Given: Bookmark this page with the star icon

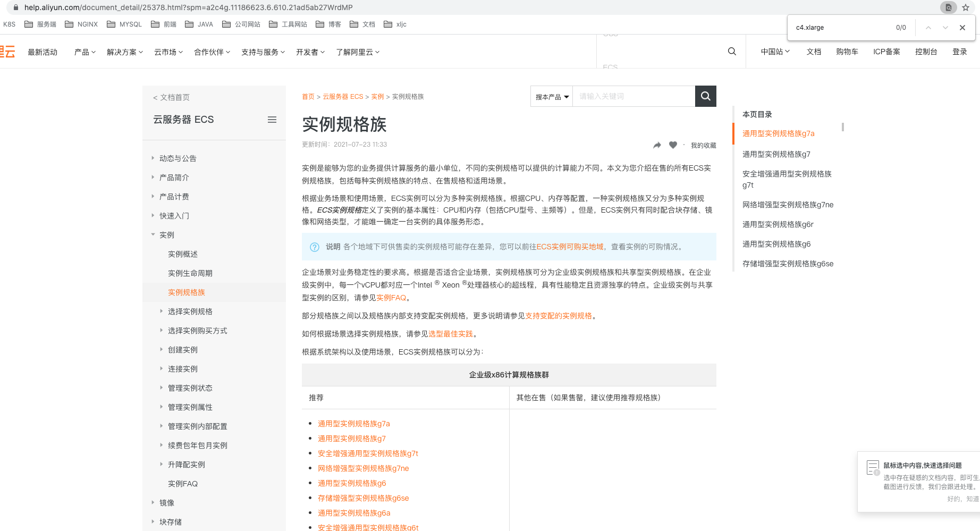Looking at the screenshot, I should point(966,7).
